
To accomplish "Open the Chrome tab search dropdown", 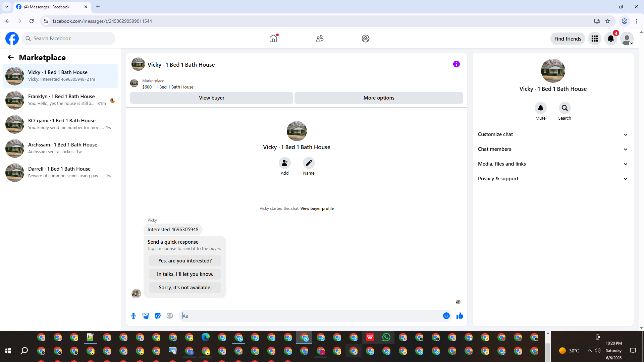I will [x=7, y=7].
